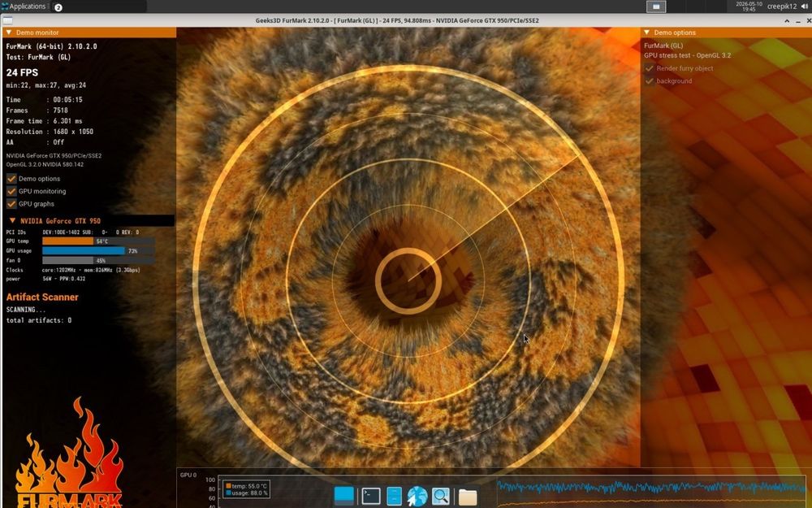Screen dimensions: 812x508
Task: Open the Applications menu in the top panel
Action: pos(24,7)
